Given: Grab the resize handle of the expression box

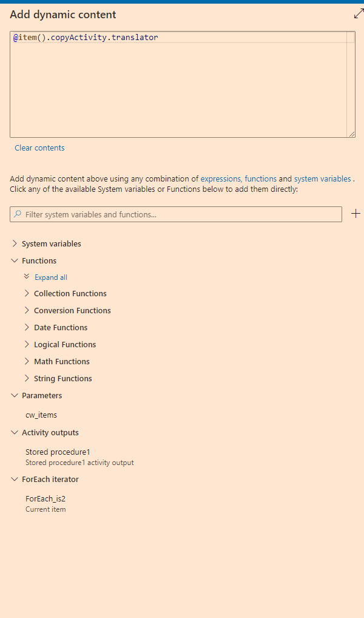Looking at the screenshot, I should pos(352,134).
